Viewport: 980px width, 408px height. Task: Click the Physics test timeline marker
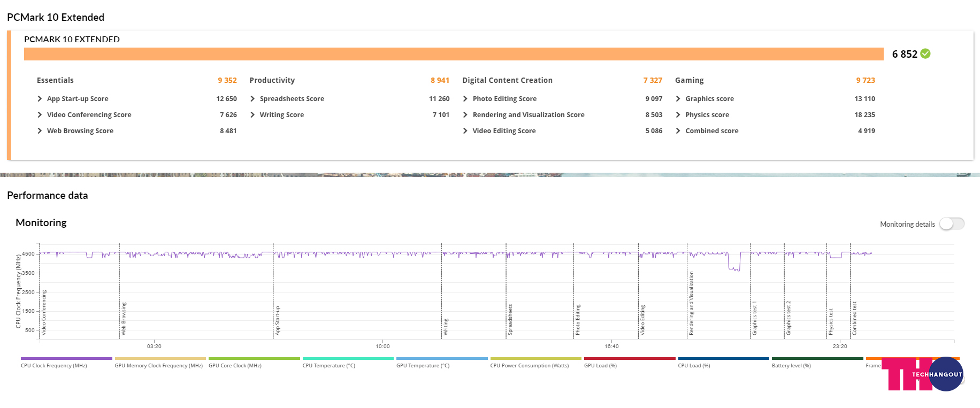(831, 322)
